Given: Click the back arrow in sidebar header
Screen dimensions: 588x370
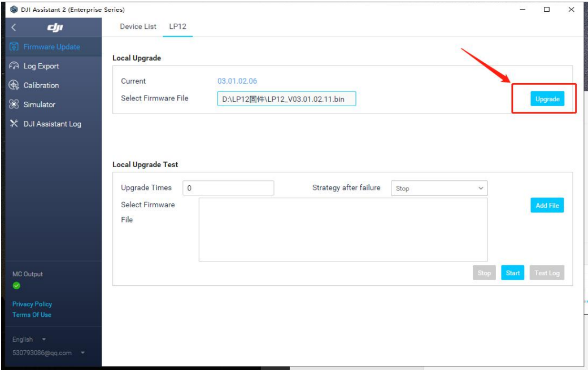Looking at the screenshot, I should tap(14, 28).
